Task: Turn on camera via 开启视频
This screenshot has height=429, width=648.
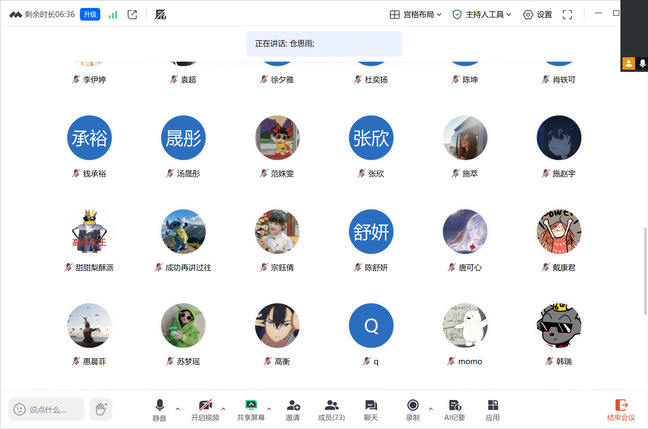Action: point(204,408)
